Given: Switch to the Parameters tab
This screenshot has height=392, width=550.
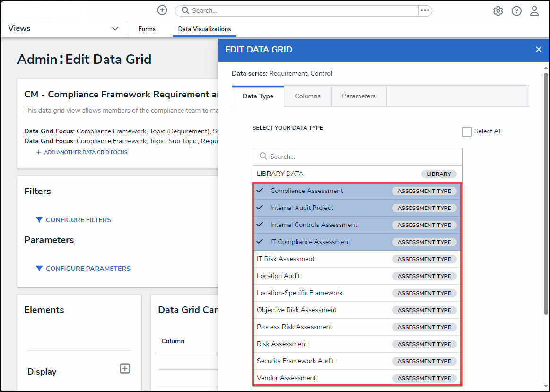Looking at the screenshot, I should (x=358, y=96).
